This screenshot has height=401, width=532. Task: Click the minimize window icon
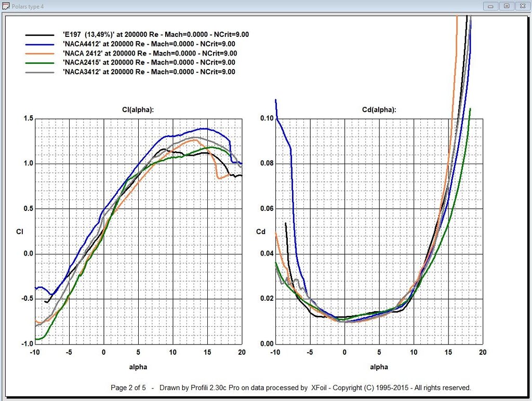point(490,6)
